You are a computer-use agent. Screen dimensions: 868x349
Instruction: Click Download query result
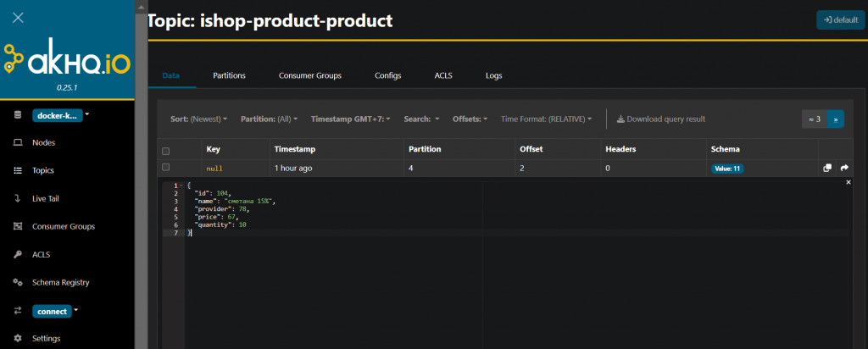[x=660, y=119]
